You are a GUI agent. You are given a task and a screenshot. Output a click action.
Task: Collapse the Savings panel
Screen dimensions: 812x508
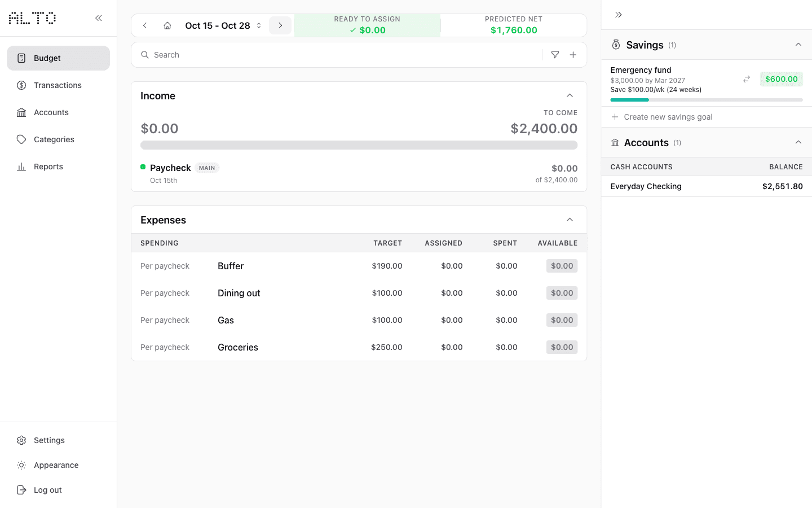click(798, 45)
